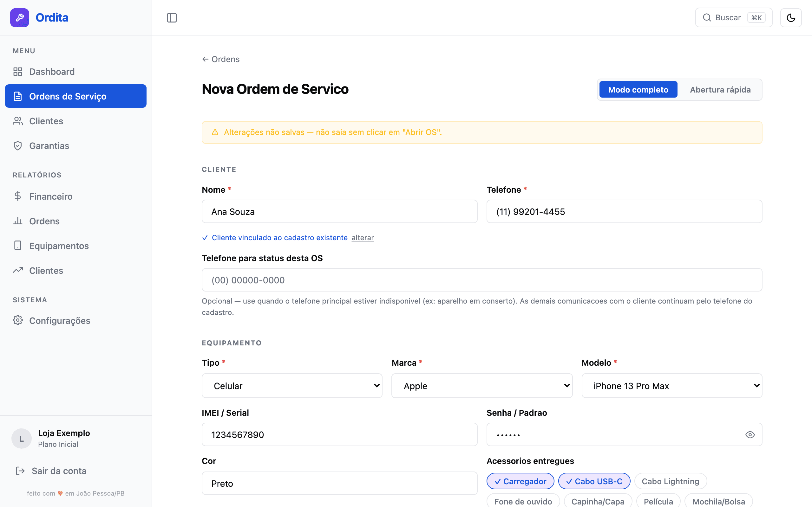Open Equipamentos device icon in sidebar
Screen dimensions: 812x507
[18, 246]
